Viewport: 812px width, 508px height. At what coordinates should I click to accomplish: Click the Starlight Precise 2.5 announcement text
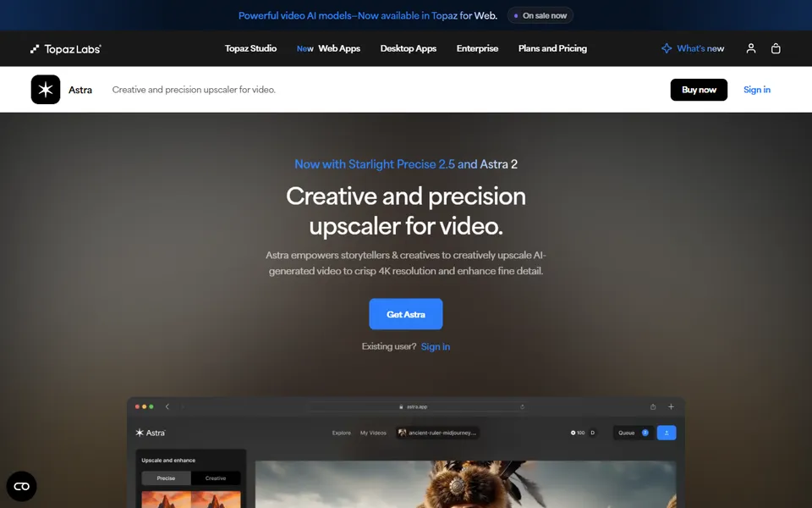click(x=406, y=164)
